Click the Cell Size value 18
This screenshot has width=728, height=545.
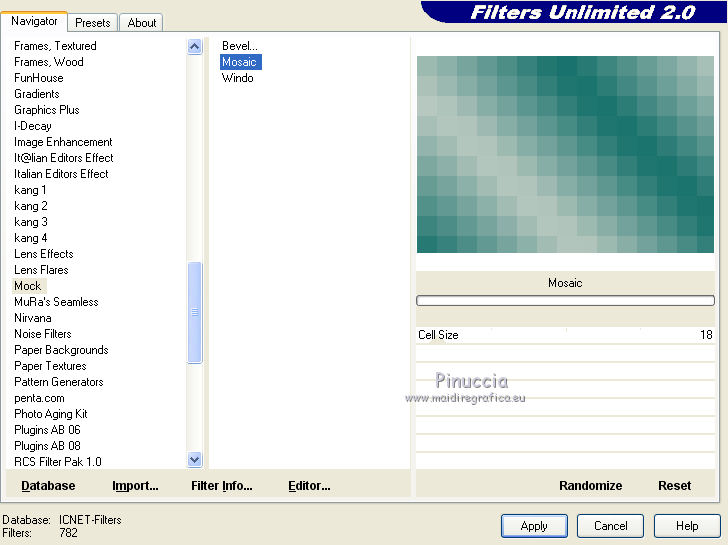pyautogui.click(x=706, y=335)
